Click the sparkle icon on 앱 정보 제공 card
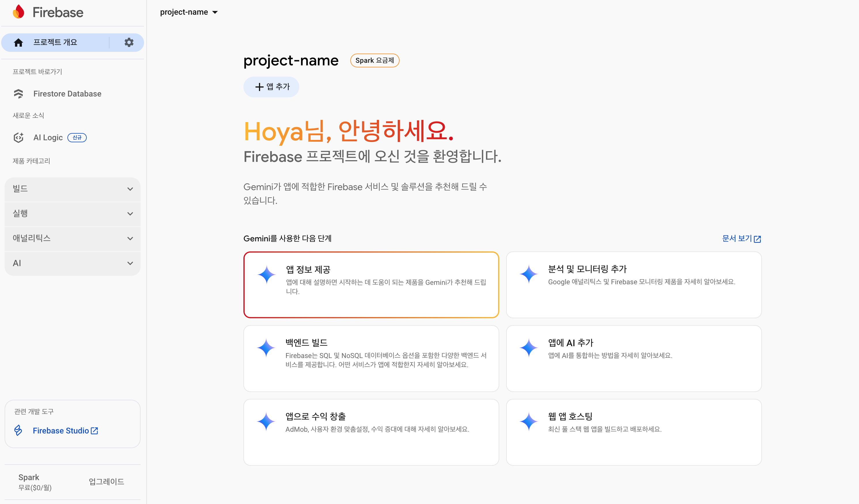 (266, 275)
